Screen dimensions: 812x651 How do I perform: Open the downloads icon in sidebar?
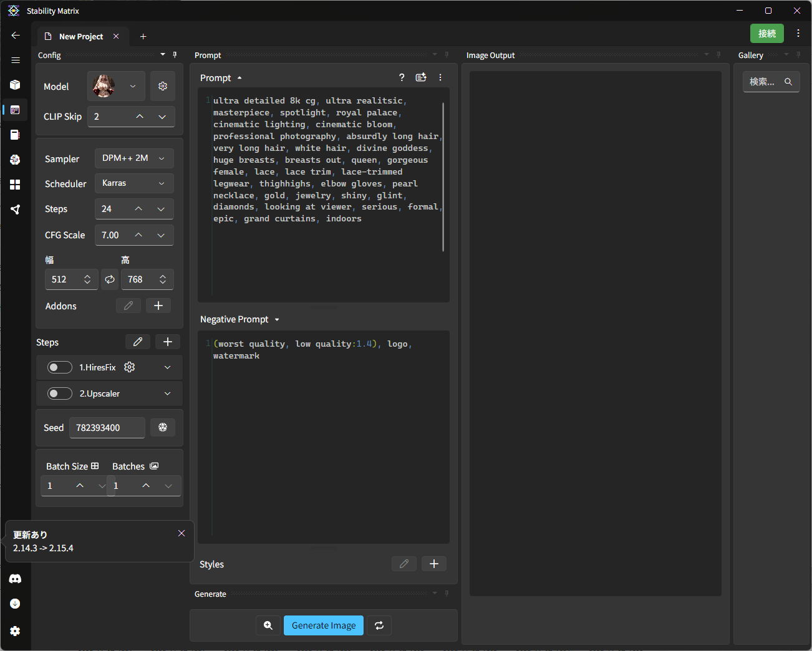coord(15,604)
